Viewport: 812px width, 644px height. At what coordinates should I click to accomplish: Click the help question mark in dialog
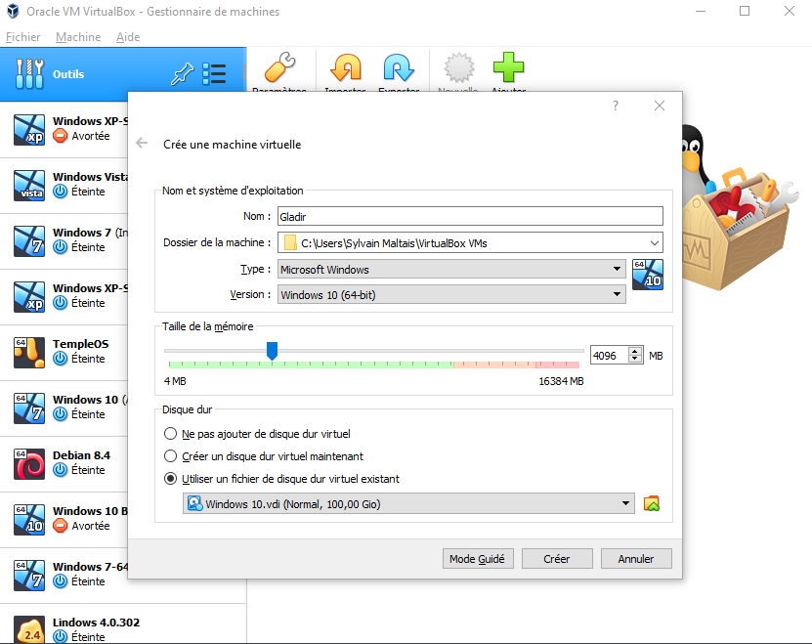616,106
